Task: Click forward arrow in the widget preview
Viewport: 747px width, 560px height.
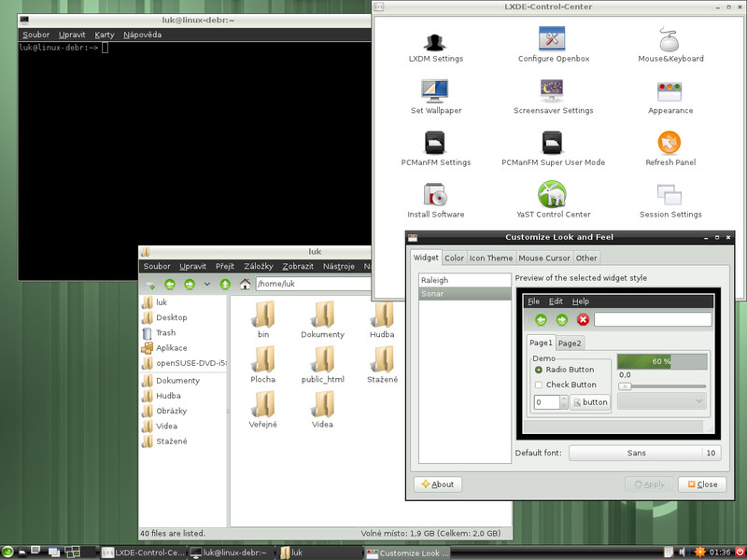Action: pos(562,319)
